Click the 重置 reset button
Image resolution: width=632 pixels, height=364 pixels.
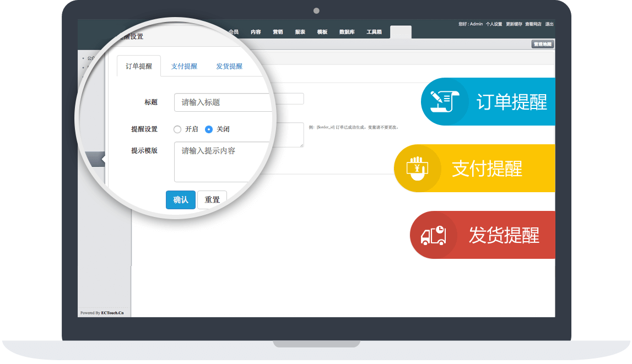pyautogui.click(x=212, y=200)
